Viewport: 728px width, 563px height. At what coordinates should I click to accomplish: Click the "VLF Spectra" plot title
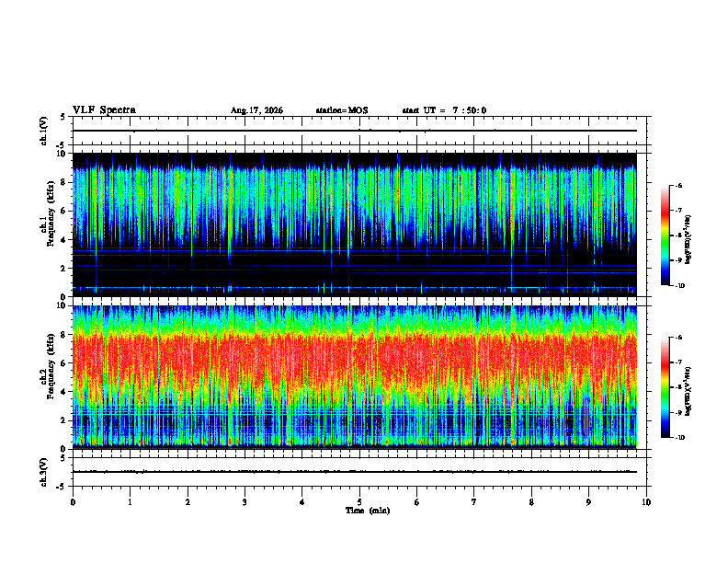(x=104, y=110)
